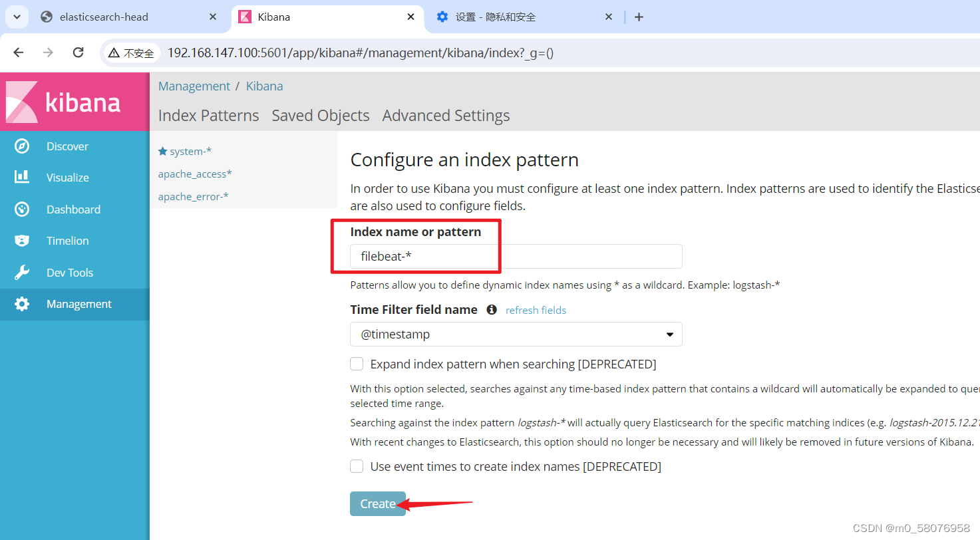Open a new browser tab

click(639, 17)
